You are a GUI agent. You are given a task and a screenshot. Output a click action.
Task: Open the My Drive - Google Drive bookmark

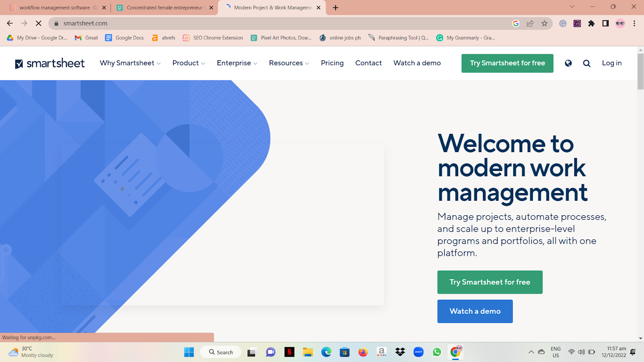[x=37, y=38]
